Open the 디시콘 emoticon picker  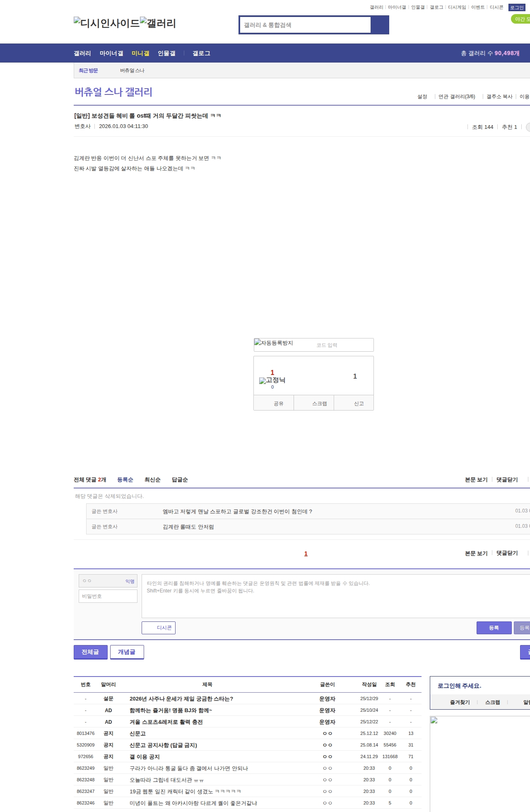pyautogui.click(x=159, y=628)
